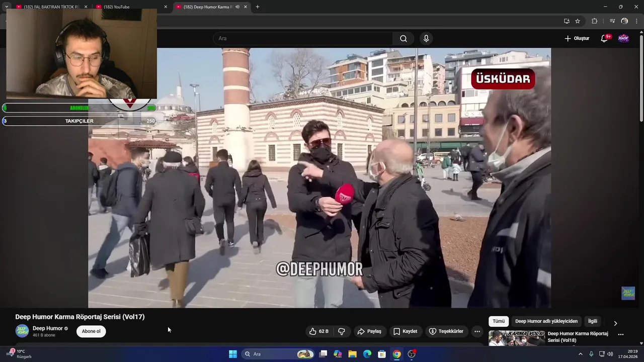Start voice search with the microphone icon

[x=426, y=39]
